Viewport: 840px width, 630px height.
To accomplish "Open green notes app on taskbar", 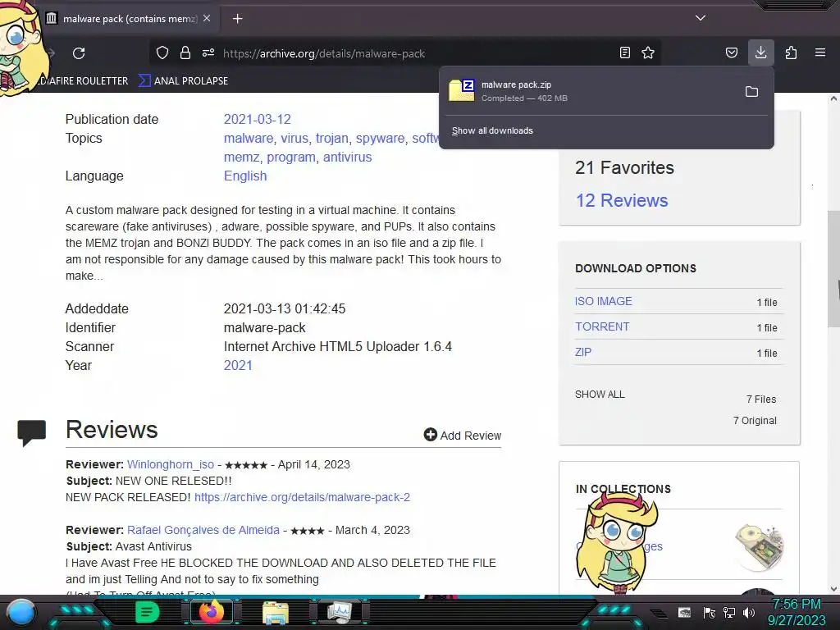I will 146,612.
